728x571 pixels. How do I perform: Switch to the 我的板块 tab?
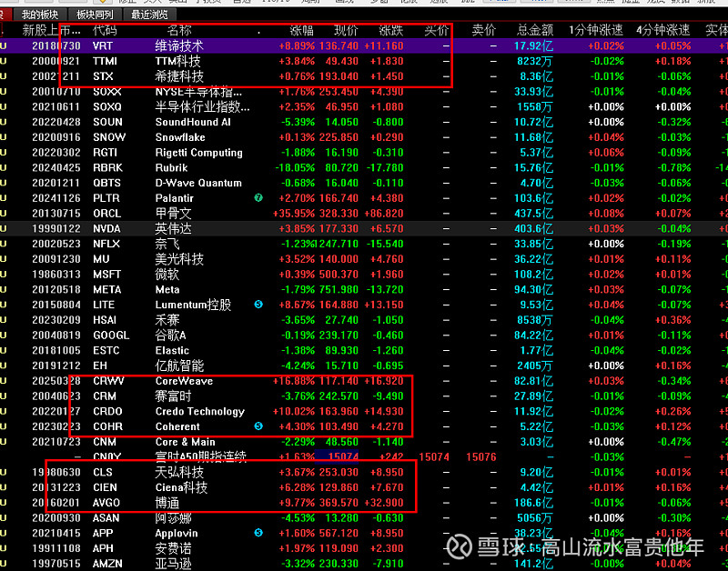tap(40, 15)
